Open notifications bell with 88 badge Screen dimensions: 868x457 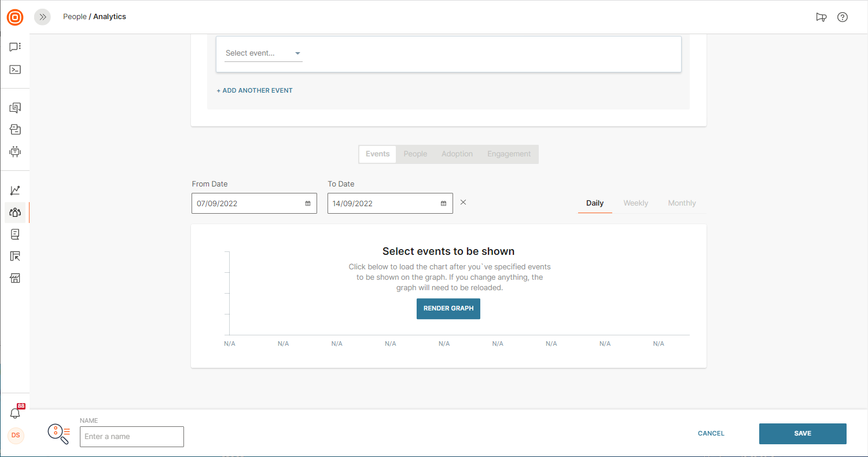(15, 413)
